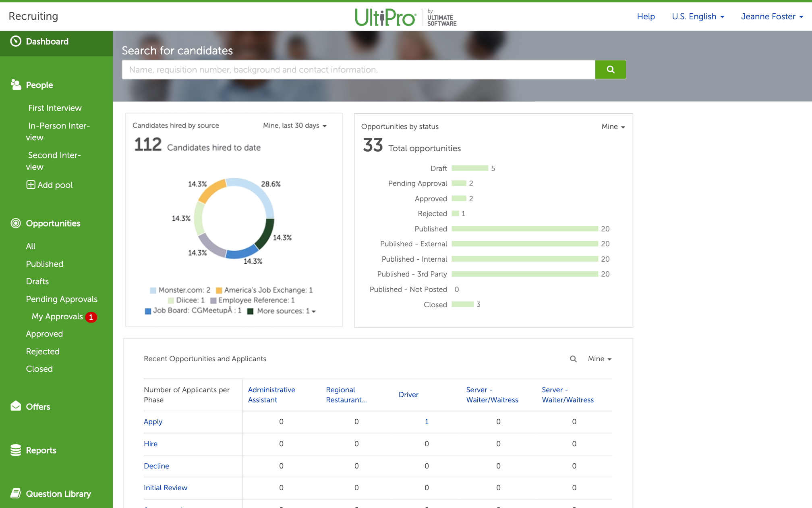Open the 'Mine, last 30 days' dropdown
Image resolution: width=812 pixels, height=508 pixels.
[294, 126]
